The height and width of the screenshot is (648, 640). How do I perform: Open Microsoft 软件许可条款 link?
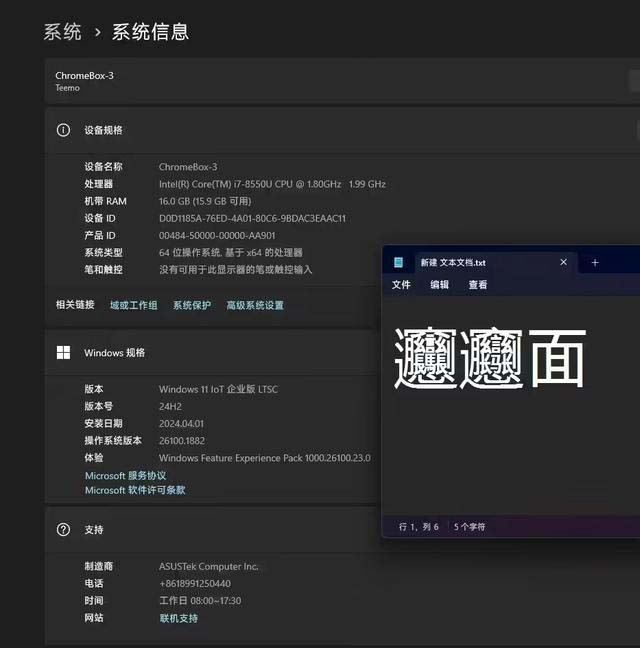135,490
